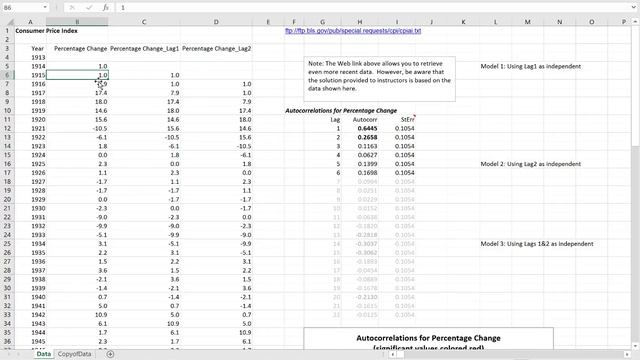Click the 'Percentage Change' header in column B
This screenshot has height=360, width=640.
pos(80,49)
